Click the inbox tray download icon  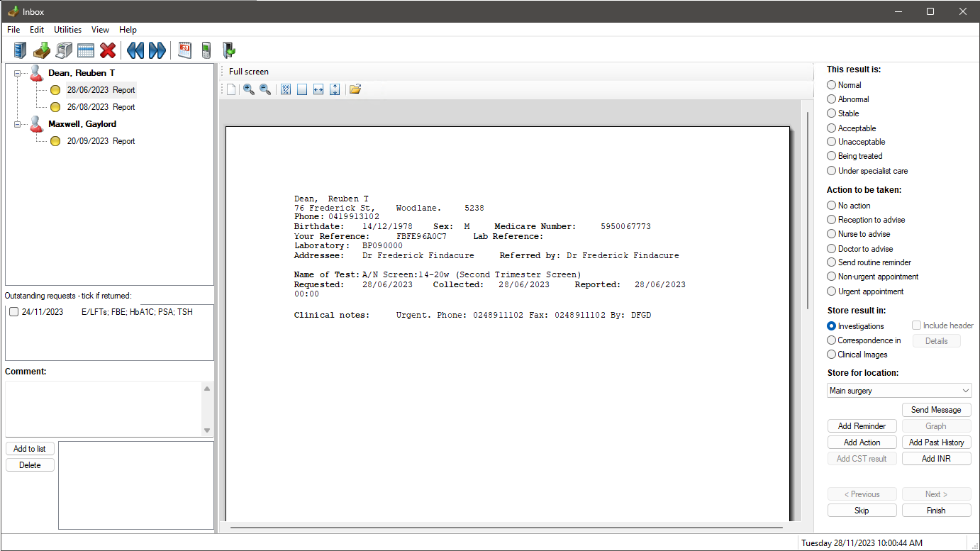tap(42, 50)
